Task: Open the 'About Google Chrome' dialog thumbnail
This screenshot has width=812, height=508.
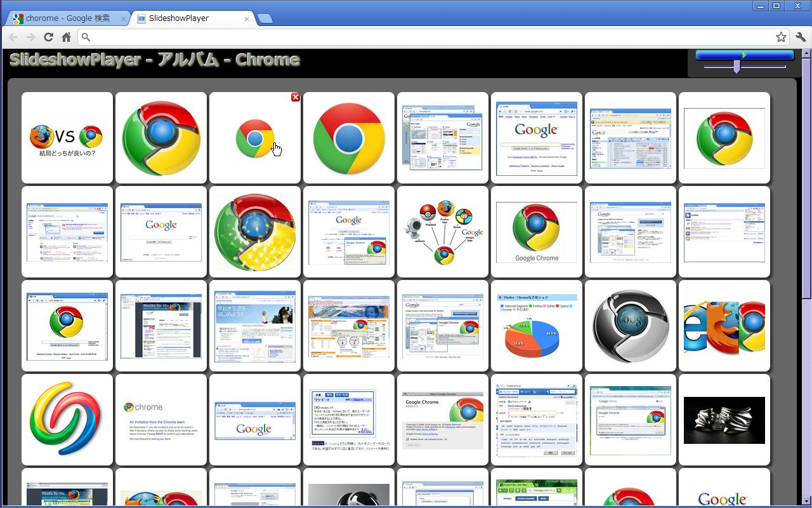Action: pos(443,420)
